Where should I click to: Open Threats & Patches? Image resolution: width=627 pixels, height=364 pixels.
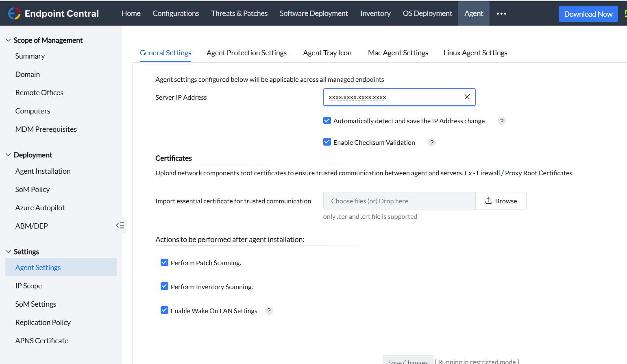(x=239, y=13)
